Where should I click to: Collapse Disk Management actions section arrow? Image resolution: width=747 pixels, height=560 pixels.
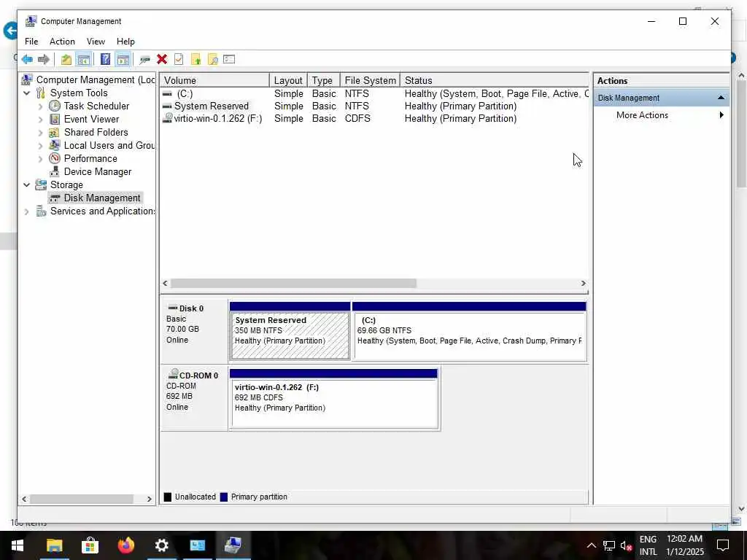[721, 98]
